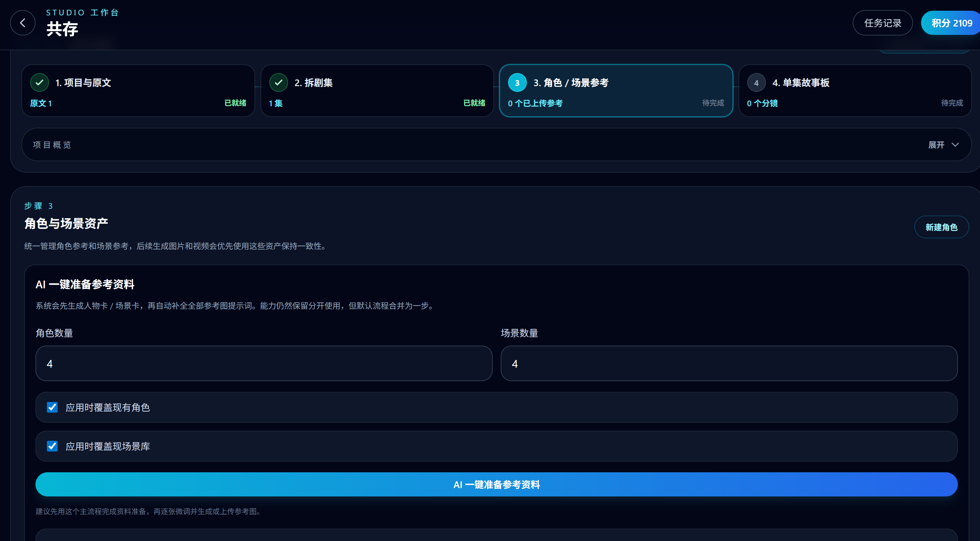Open the 积分 2109 points button
Screen dimensions: 980x541
pos(951,23)
